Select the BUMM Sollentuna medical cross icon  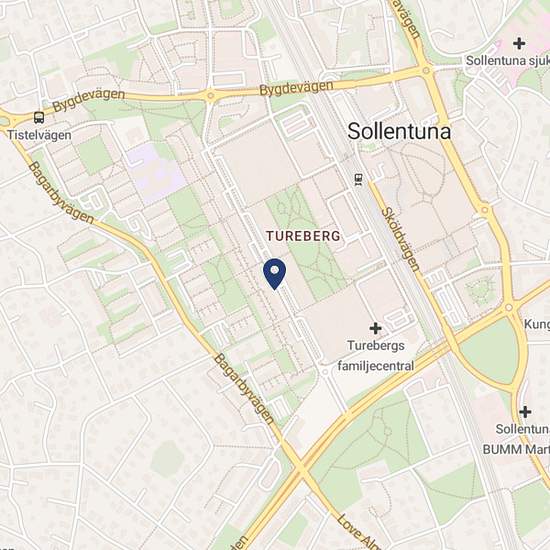(x=525, y=412)
